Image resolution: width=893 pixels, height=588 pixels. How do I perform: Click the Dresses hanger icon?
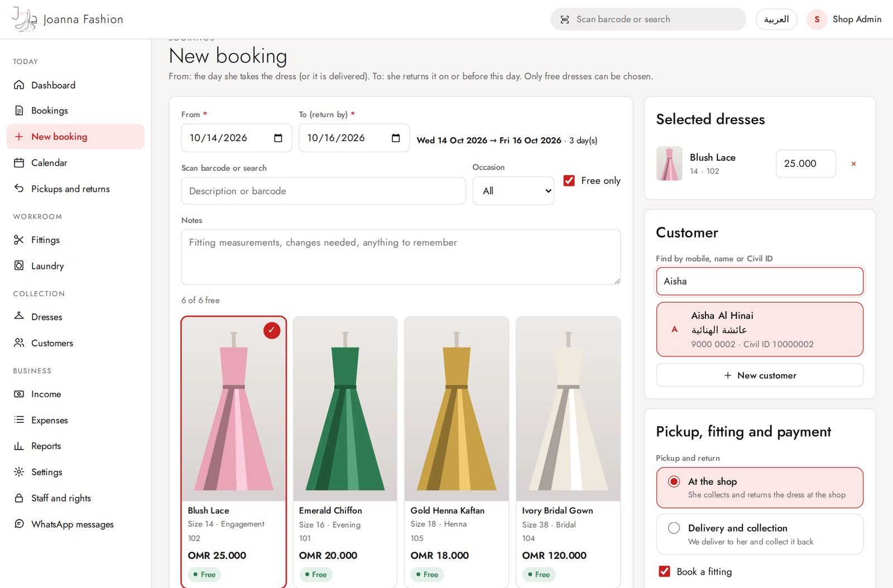[19, 316]
